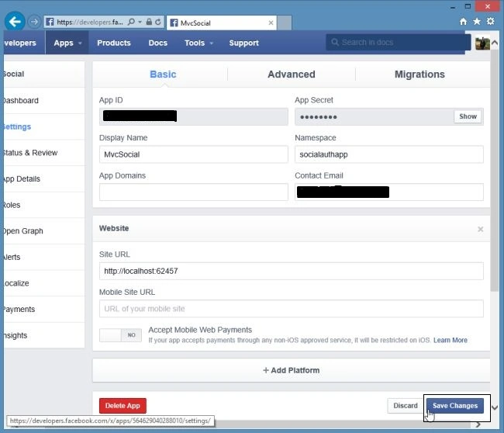Image resolution: width=504 pixels, height=433 pixels.
Task: Click the refresh page icon
Action: (158, 22)
